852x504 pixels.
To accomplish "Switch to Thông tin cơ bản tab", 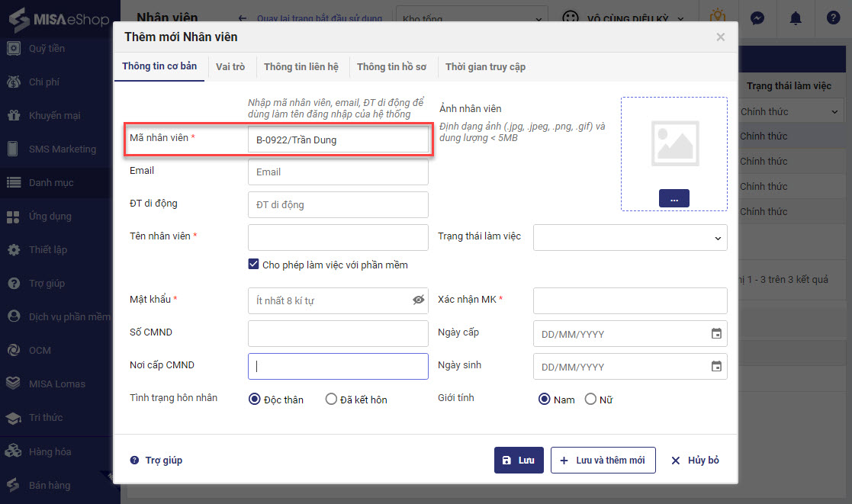I will 159,66.
